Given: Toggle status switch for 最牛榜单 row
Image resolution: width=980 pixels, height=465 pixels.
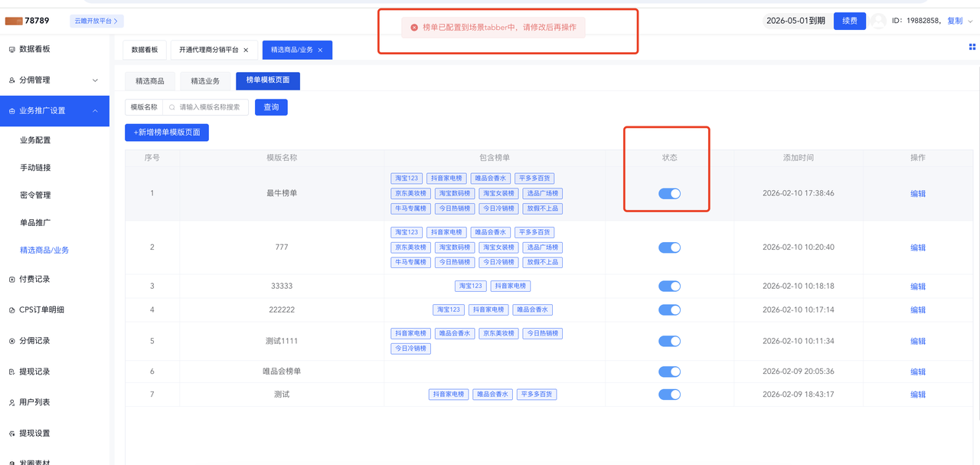Looking at the screenshot, I should [669, 194].
